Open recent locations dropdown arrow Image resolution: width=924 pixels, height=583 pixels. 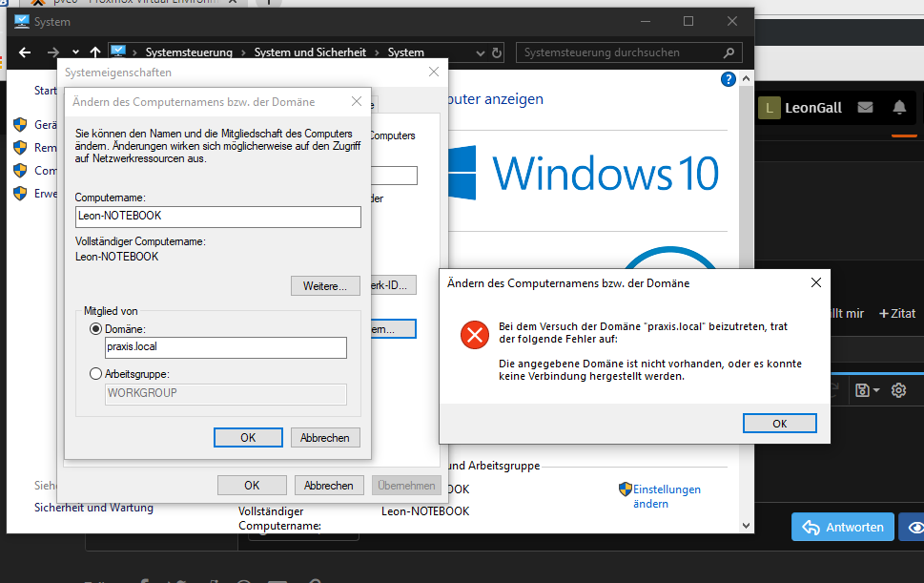click(x=75, y=52)
